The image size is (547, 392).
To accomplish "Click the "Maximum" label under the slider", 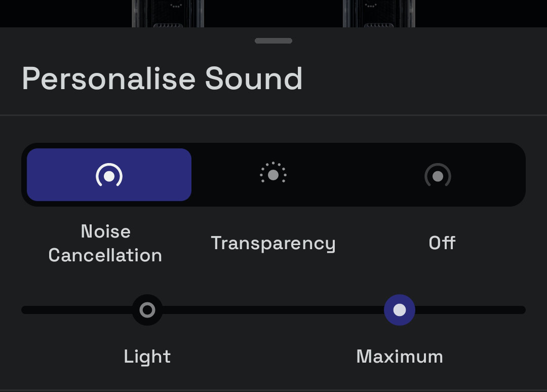I will [400, 357].
